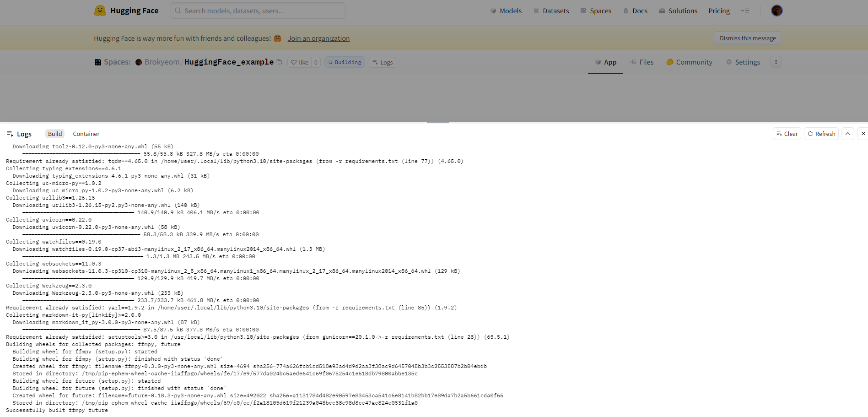Viewport: 868px width, 417px height.
Task: Follow the Join an organization link
Action: click(x=318, y=38)
